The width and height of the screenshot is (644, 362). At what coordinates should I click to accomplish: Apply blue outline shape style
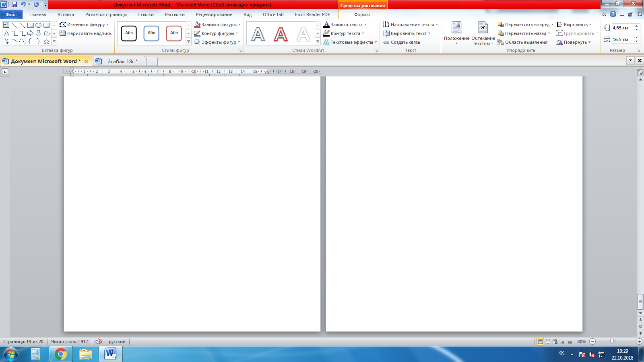coord(151,33)
